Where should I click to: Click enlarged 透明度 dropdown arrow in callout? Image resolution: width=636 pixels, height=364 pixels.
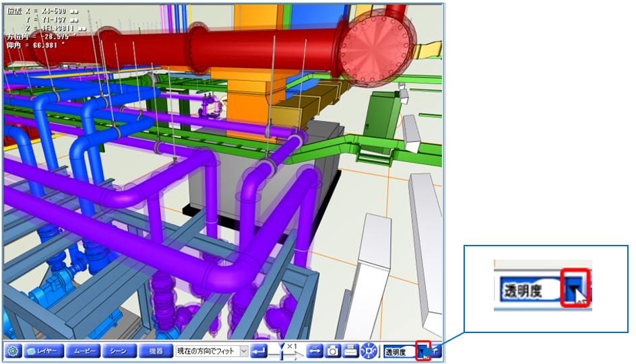(x=575, y=292)
